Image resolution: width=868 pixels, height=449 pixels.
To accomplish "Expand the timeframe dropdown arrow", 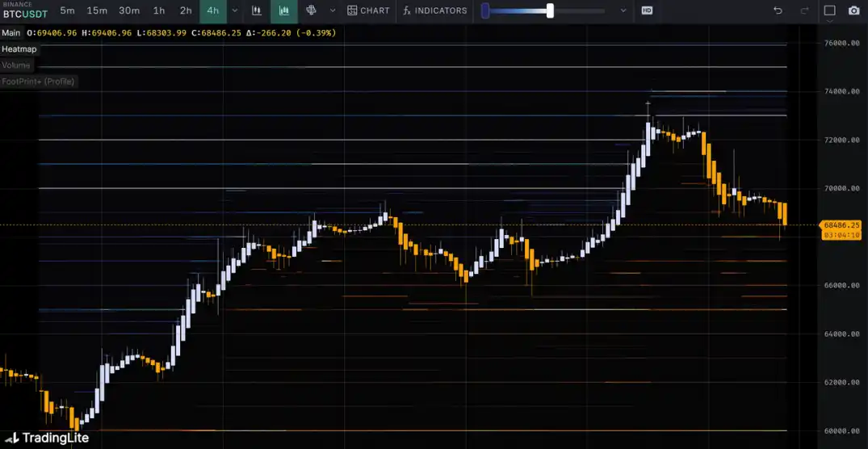I will pyautogui.click(x=235, y=10).
